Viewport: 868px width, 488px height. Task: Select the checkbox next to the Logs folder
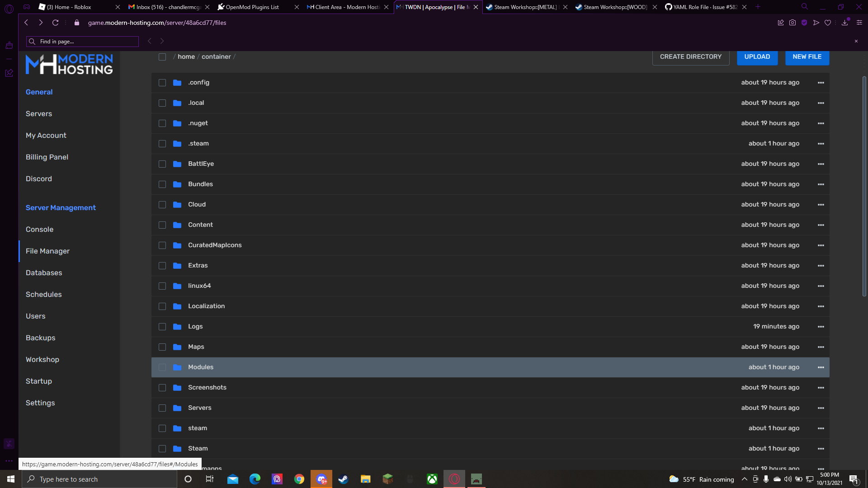coord(162,326)
